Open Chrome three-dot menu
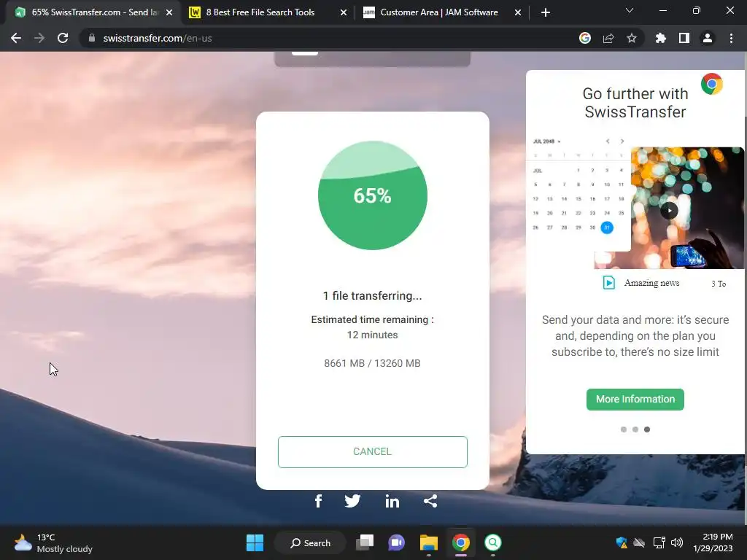 point(731,38)
